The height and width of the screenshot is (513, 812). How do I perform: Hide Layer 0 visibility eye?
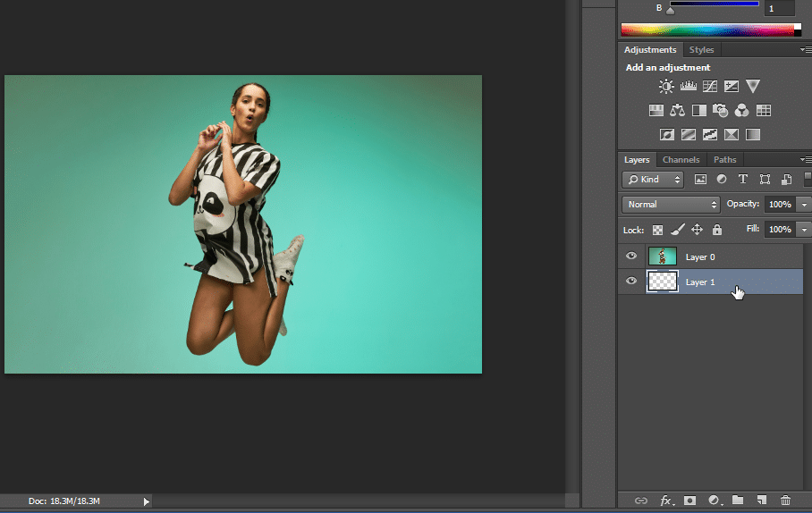point(631,256)
